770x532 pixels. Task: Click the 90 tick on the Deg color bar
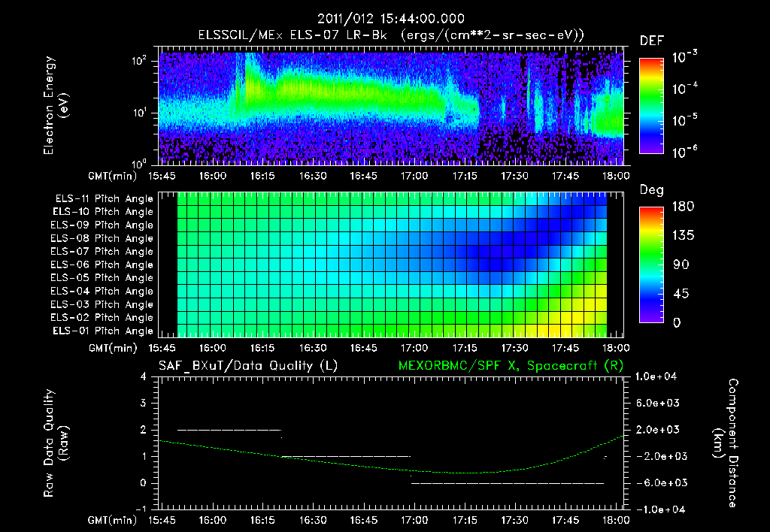[680, 264]
